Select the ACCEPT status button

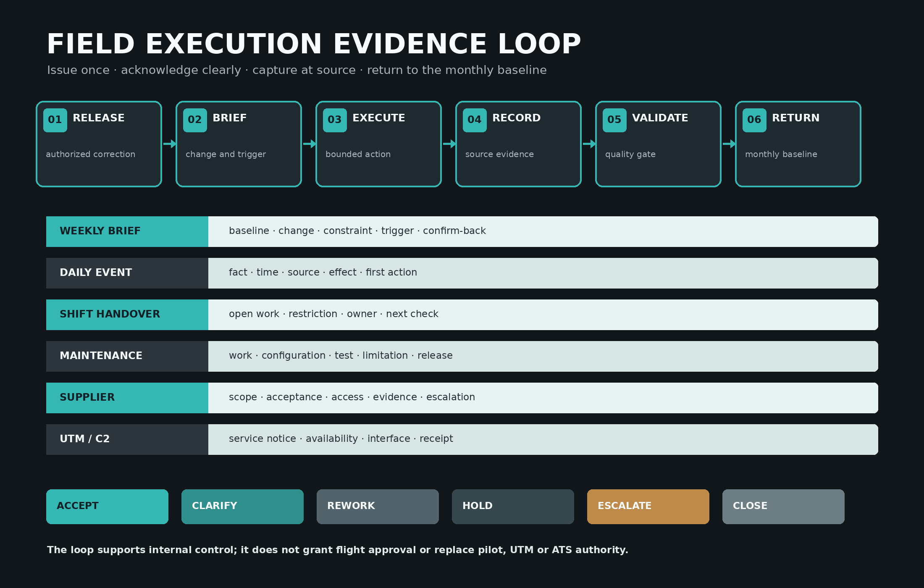pyautogui.click(x=107, y=507)
